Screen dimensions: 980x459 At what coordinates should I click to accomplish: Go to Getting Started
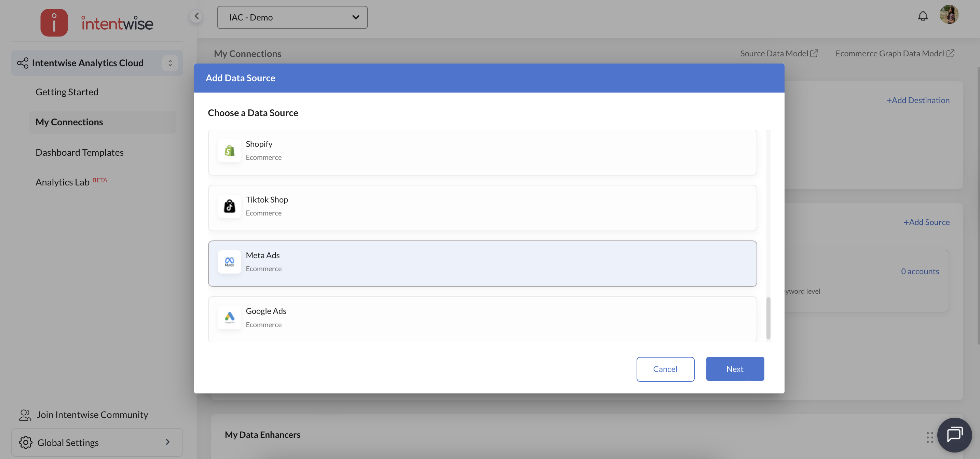67,92
